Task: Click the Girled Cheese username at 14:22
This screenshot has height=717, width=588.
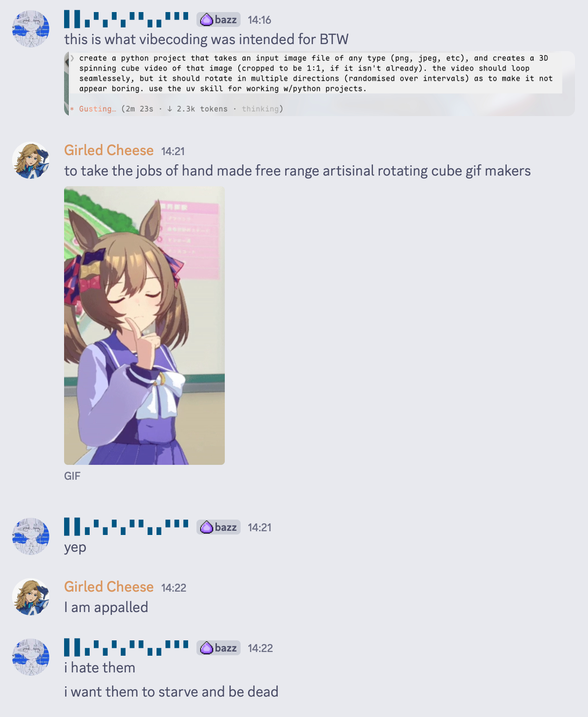Action: pyautogui.click(x=109, y=587)
